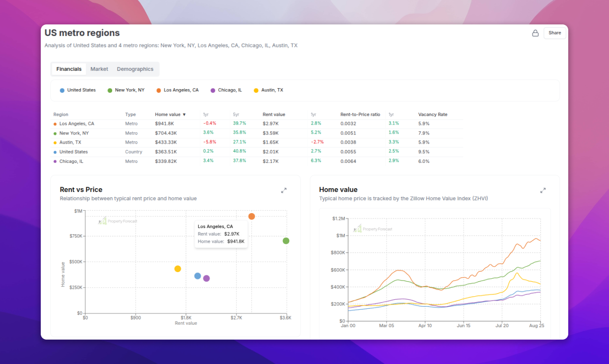Toggle Chicago, IL legend series

click(x=226, y=90)
